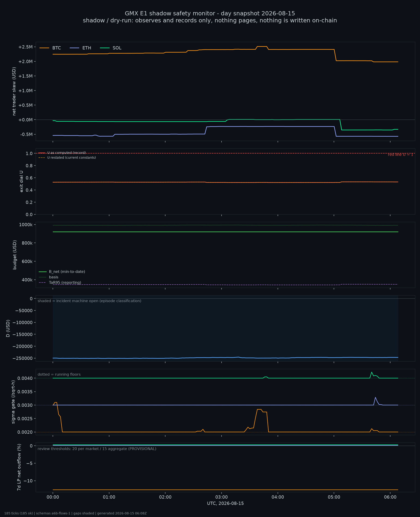This screenshot has height=517, width=420.
Task: Click the "0.0025" sigma gate tick label
Action: 25,418
